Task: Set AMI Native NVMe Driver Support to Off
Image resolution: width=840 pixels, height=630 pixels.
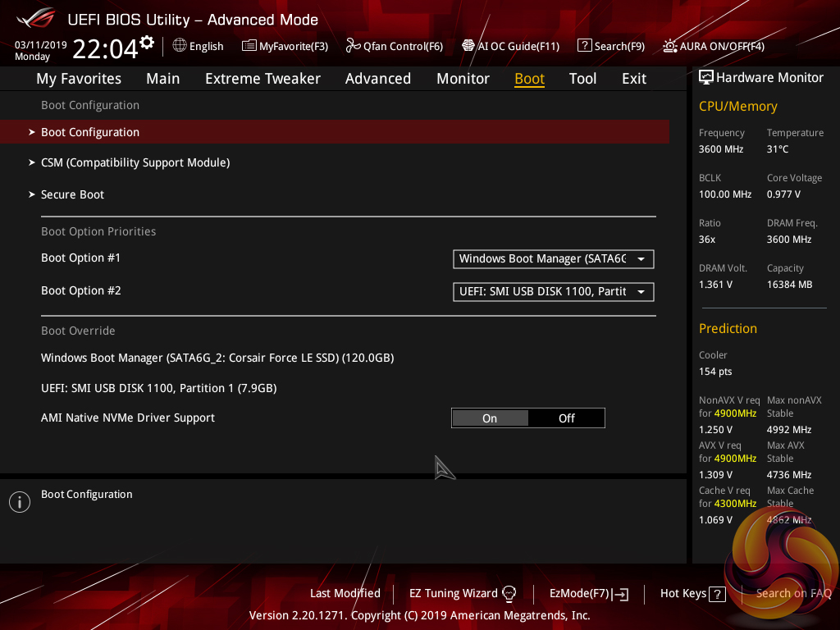Action: pos(567,418)
